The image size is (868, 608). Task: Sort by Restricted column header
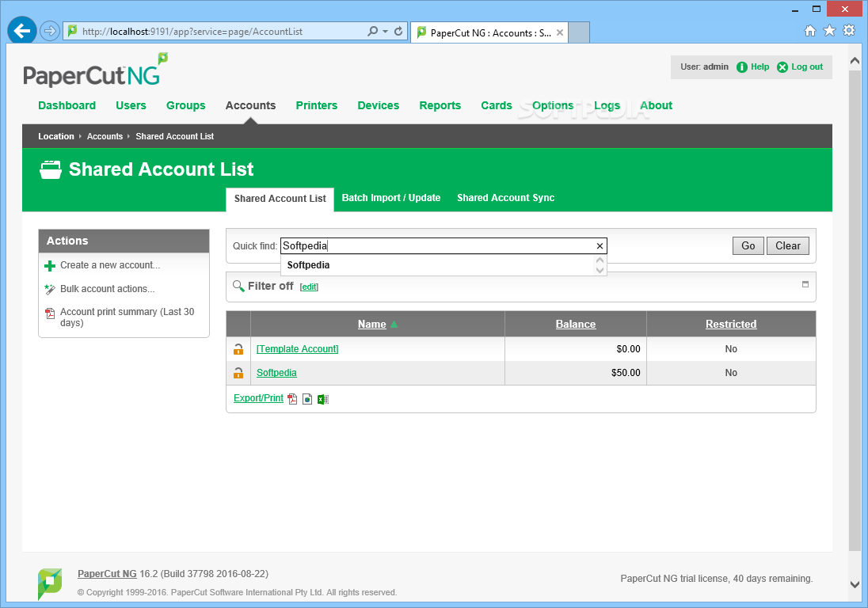(x=731, y=325)
